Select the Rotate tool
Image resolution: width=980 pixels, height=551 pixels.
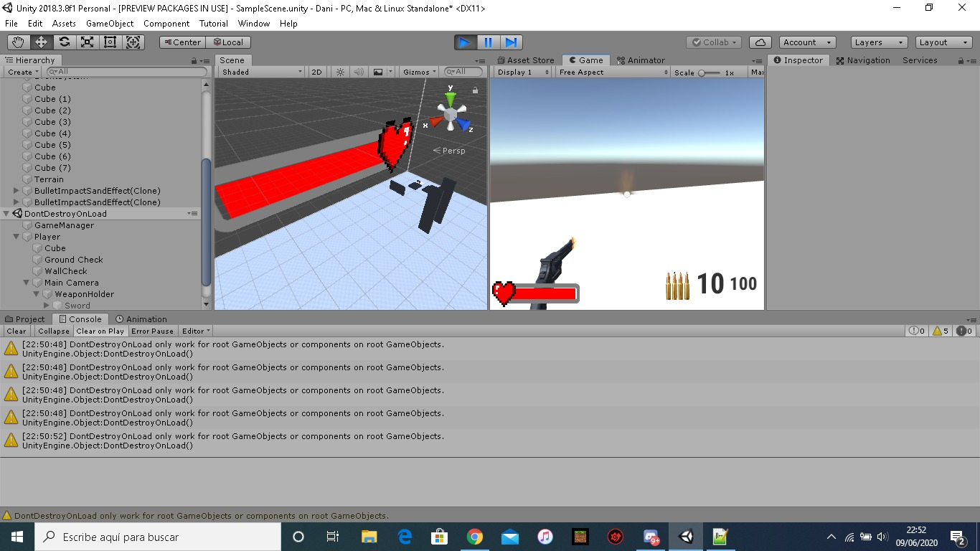pyautogui.click(x=65, y=42)
